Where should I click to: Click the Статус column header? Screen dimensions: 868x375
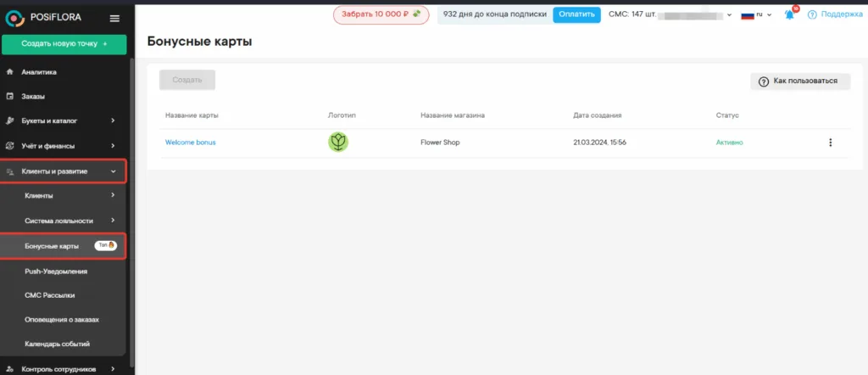[x=727, y=115]
